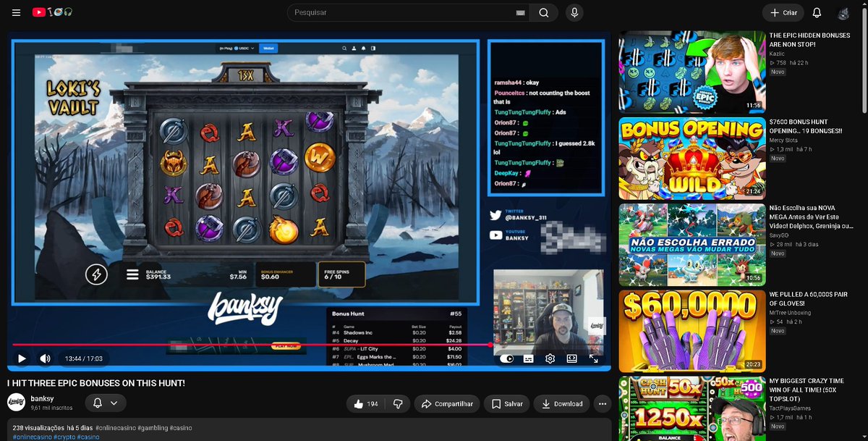Viewport: 868px width, 441px height.
Task: Click MrTree Unboxing channel name
Action: pos(790,313)
